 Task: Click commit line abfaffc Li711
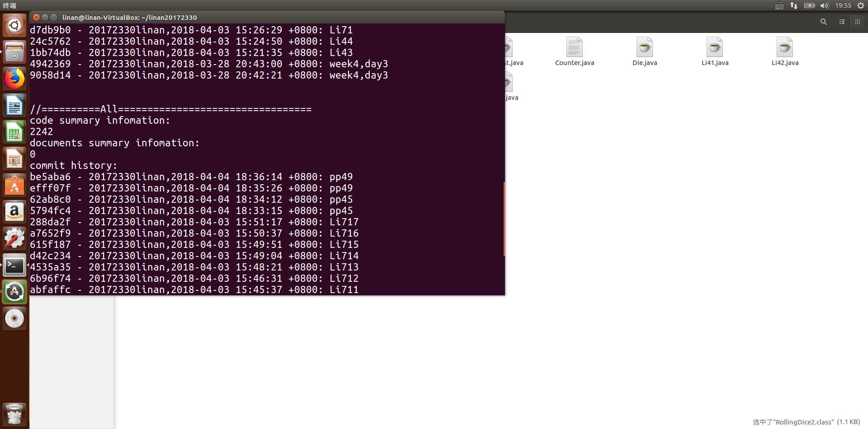[x=194, y=289]
